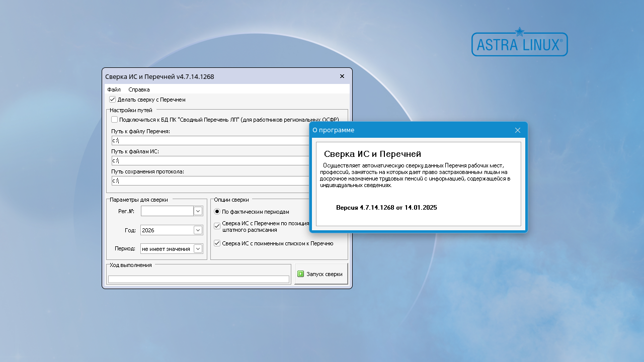Click the 'Ход выполнения' progress bar

[x=199, y=279]
